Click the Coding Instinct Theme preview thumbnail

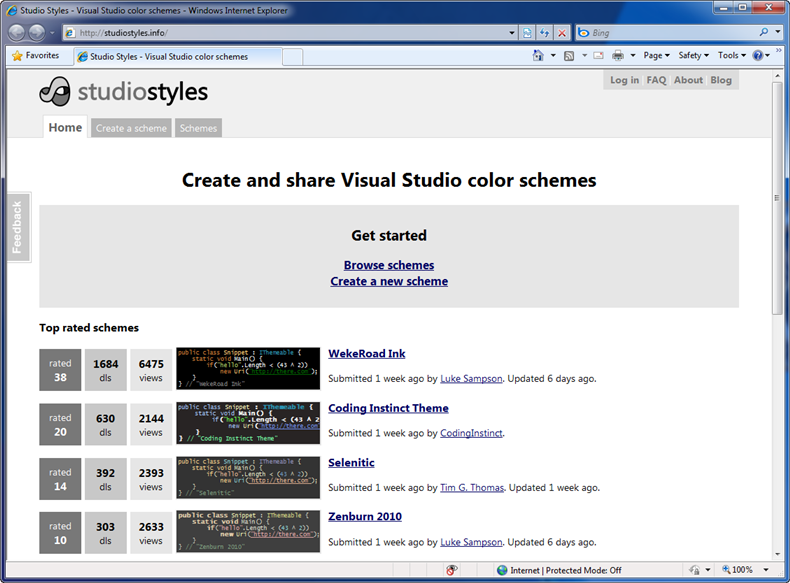[x=248, y=423]
